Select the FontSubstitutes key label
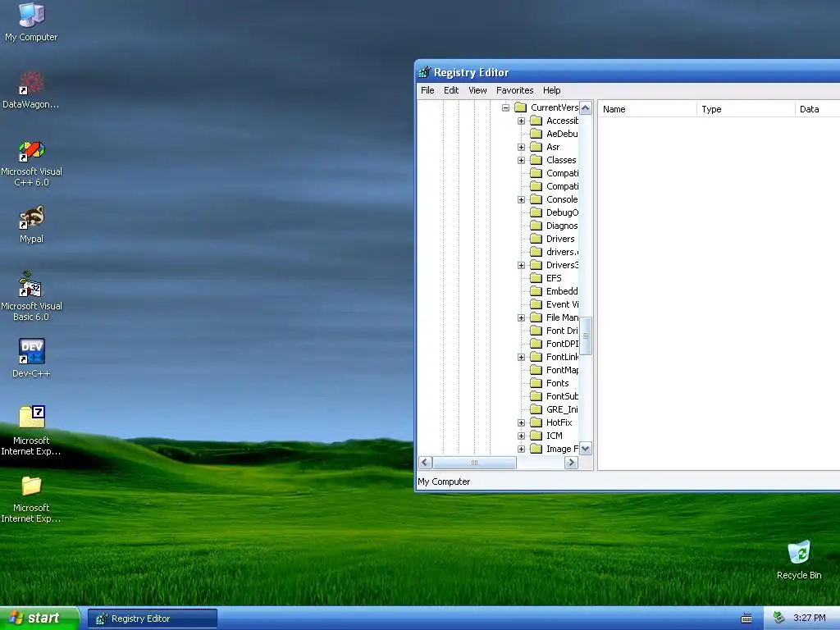The height and width of the screenshot is (630, 840). (562, 396)
